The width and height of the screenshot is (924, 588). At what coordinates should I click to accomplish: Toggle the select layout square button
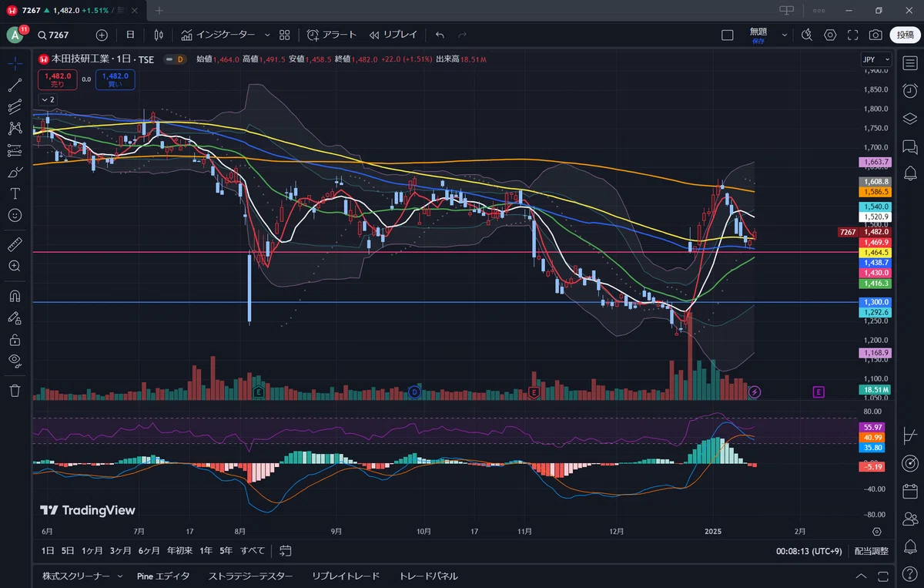[728, 35]
